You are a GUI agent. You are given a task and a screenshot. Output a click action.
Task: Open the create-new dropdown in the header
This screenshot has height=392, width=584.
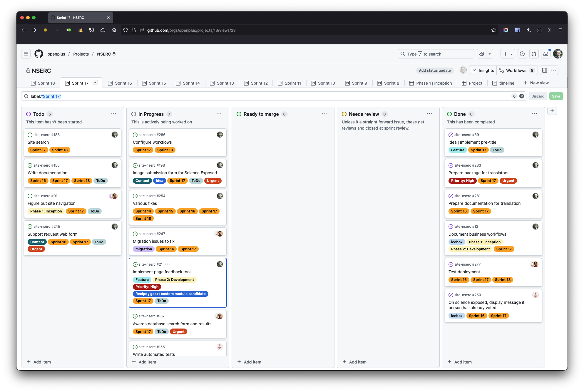click(x=508, y=54)
